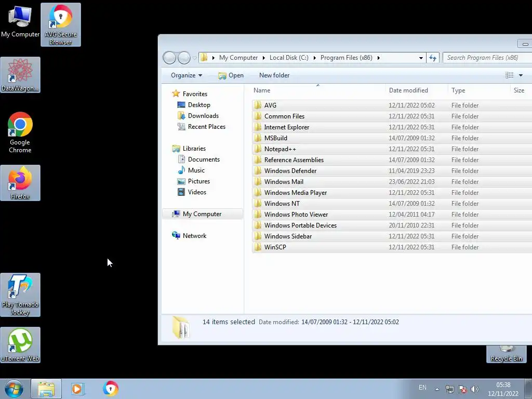Image resolution: width=532 pixels, height=399 pixels.
Task: Expand arrow after My Computer breadcrumb
Action: pyautogui.click(x=263, y=58)
